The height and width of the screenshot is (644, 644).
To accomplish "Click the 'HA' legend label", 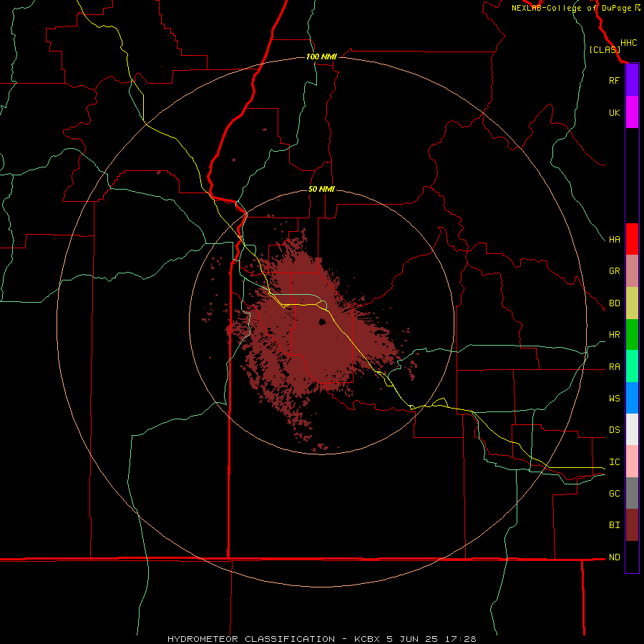I will click(614, 240).
